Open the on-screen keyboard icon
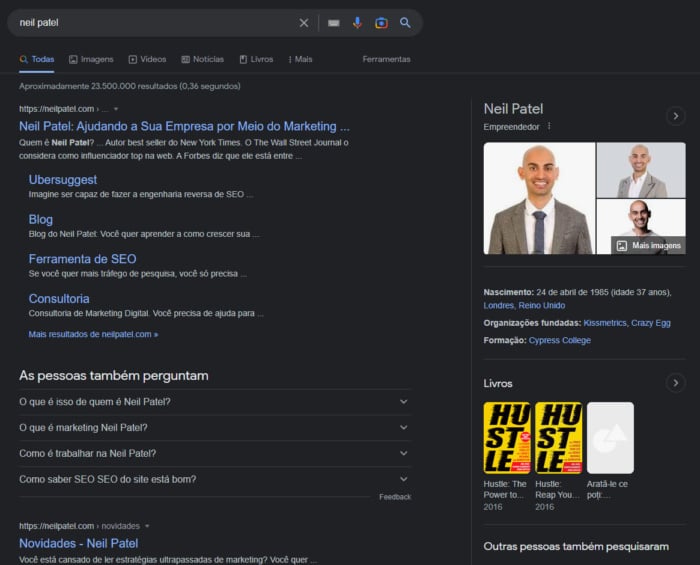Screen dimensions: 700x565 click(x=333, y=23)
